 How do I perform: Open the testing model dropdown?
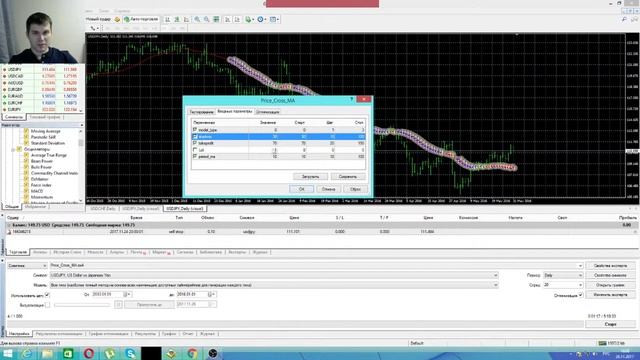pyautogui.click(x=496, y=285)
